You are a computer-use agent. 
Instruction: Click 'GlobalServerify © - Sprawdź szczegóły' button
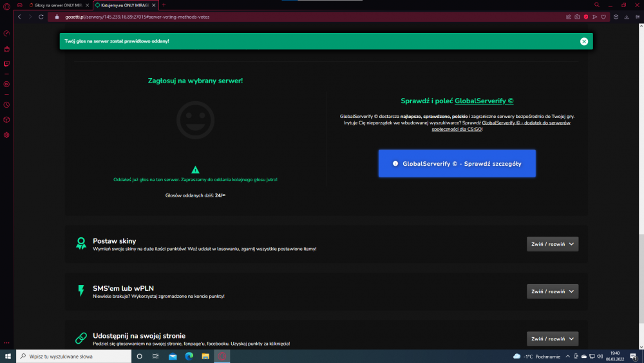[457, 164]
